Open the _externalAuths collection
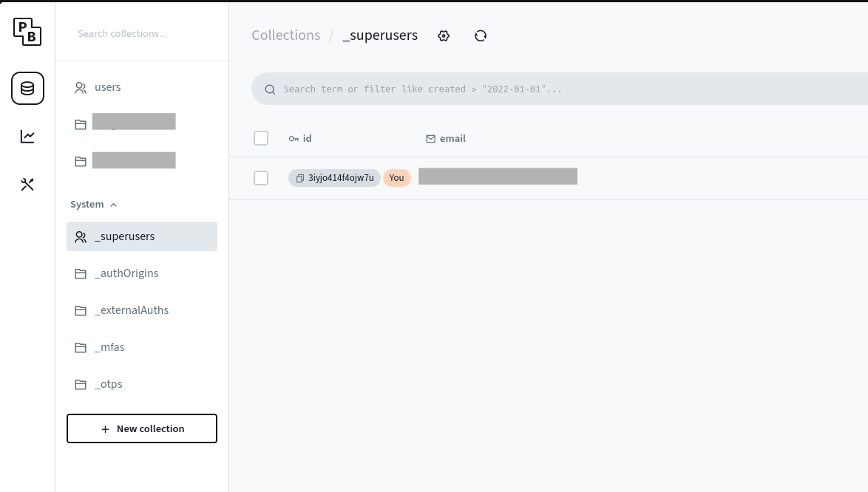This screenshot has width=868, height=492. (132, 310)
